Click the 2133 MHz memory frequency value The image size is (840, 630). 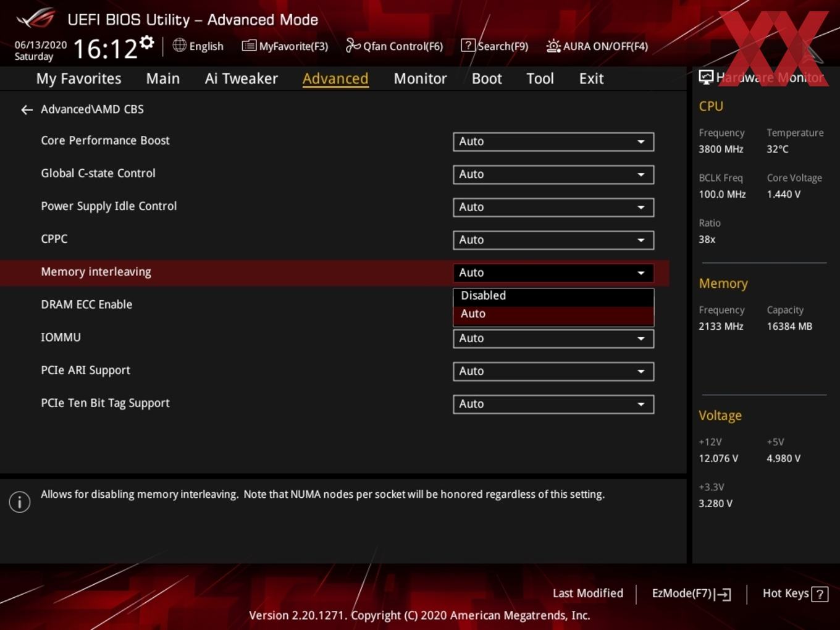tap(721, 327)
